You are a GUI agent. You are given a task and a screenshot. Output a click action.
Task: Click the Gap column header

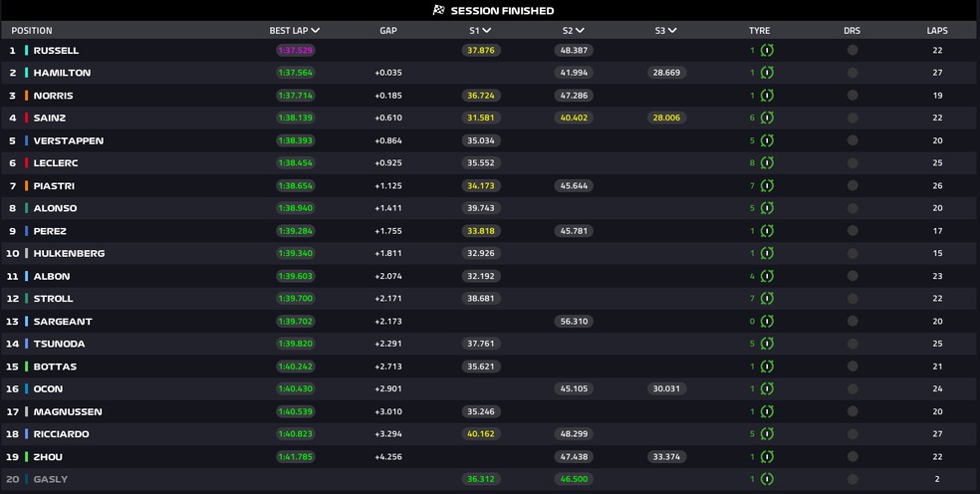click(388, 30)
